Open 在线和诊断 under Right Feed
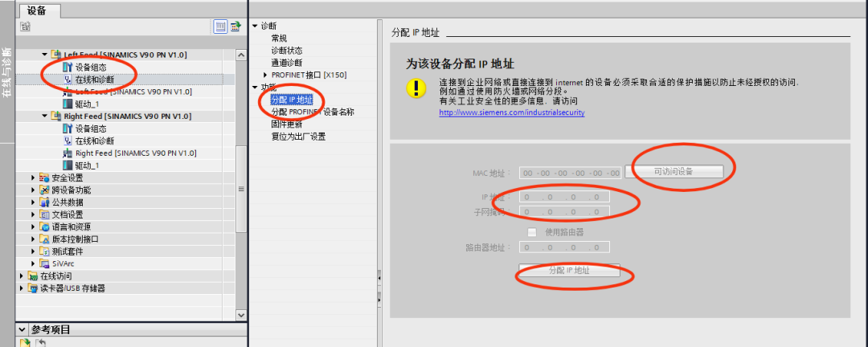The image size is (868, 347). pos(95,141)
